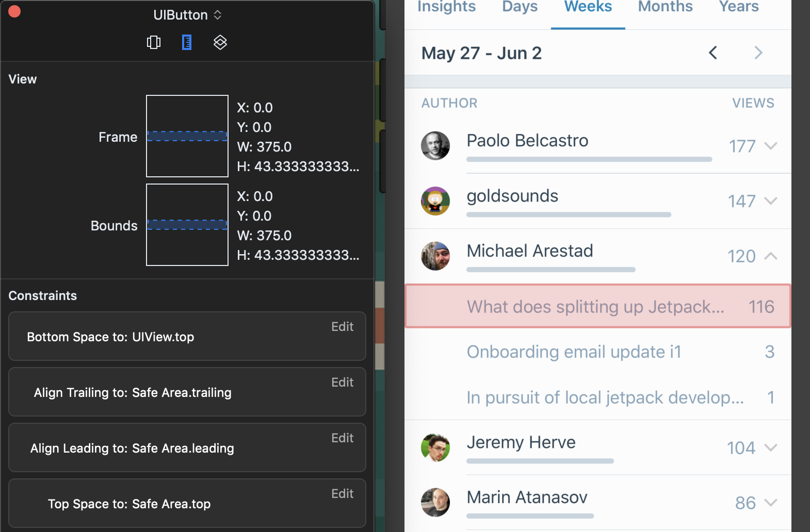Click Marin Atanasov's avatar
Screen dimensions: 810x532
coord(435,503)
